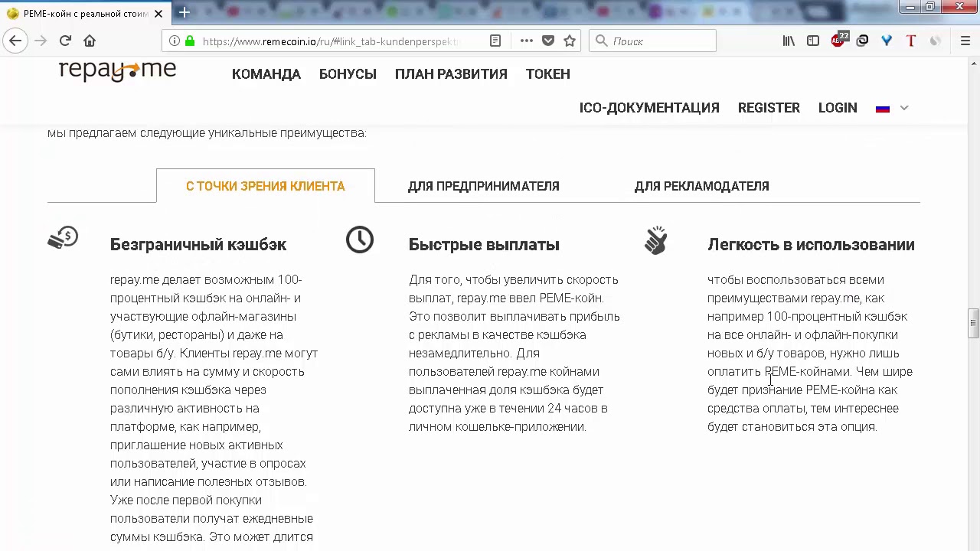Click the address bar URL field
Viewport: 980px width, 551px height.
(x=329, y=41)
